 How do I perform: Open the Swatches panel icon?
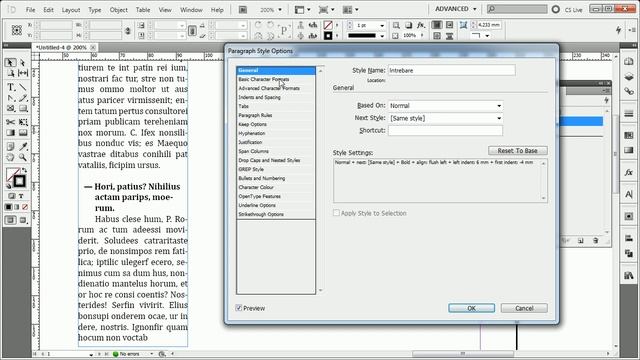coord(629,135)
